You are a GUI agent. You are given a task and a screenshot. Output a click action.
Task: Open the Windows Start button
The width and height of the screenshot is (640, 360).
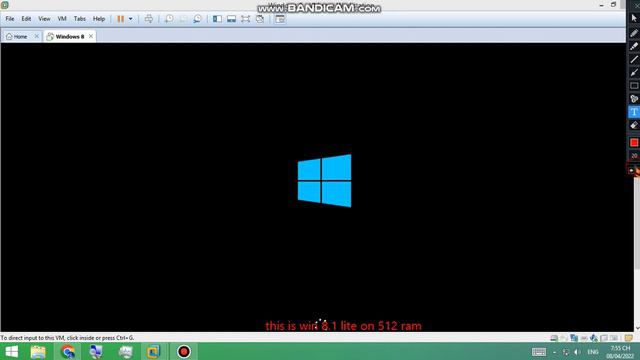(11, 351)
